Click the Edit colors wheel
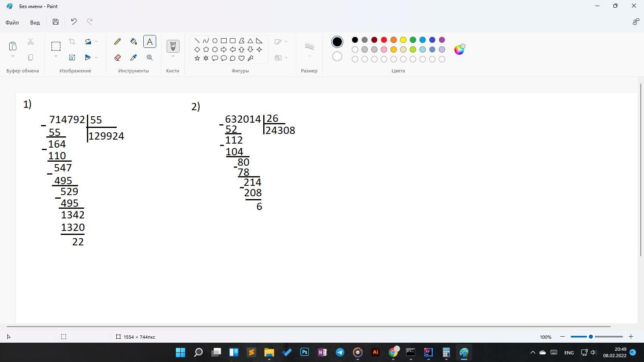 [459, 49]
